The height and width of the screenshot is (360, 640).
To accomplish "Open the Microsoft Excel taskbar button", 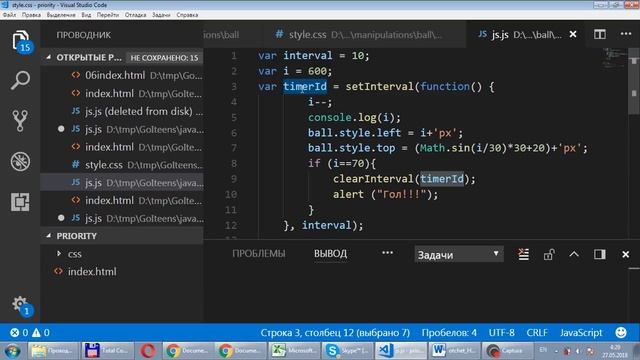I will tap(294, 351).
